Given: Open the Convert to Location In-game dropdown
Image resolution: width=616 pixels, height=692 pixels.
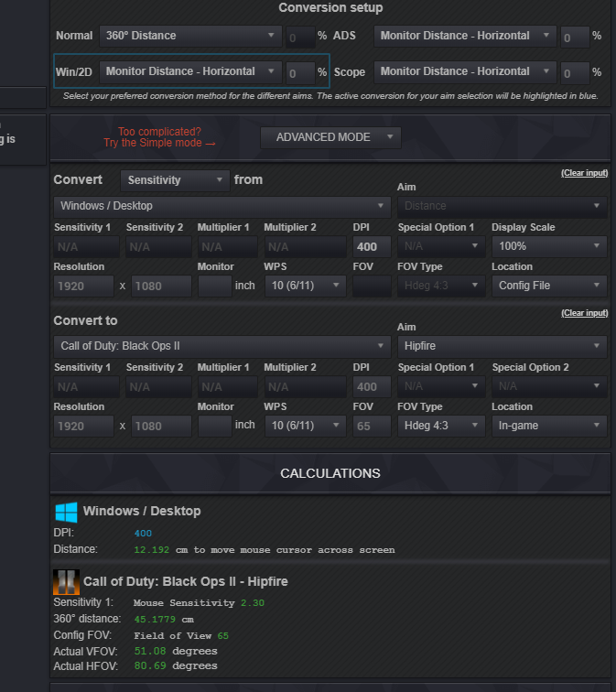Looking at the screenshot, I should click(549, 426).
